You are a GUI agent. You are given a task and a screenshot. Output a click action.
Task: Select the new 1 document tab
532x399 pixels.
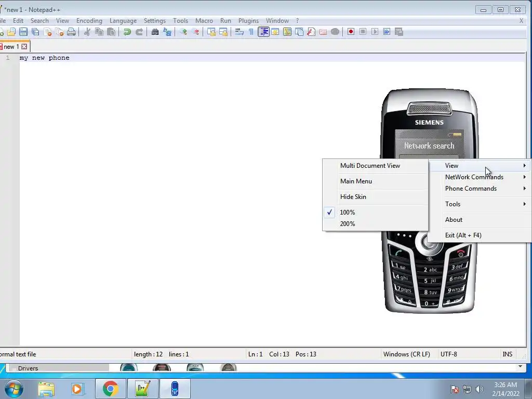(15, 46)
